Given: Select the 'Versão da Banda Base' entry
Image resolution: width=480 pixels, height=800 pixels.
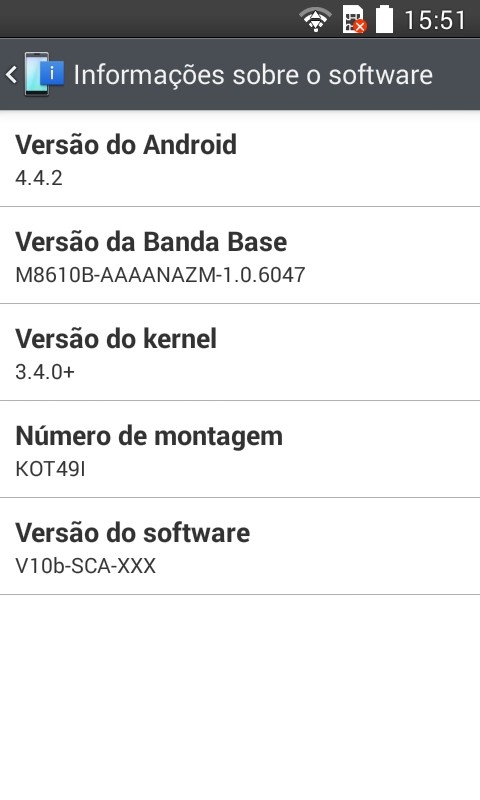Looking at the screenshot, I should 240,255.
